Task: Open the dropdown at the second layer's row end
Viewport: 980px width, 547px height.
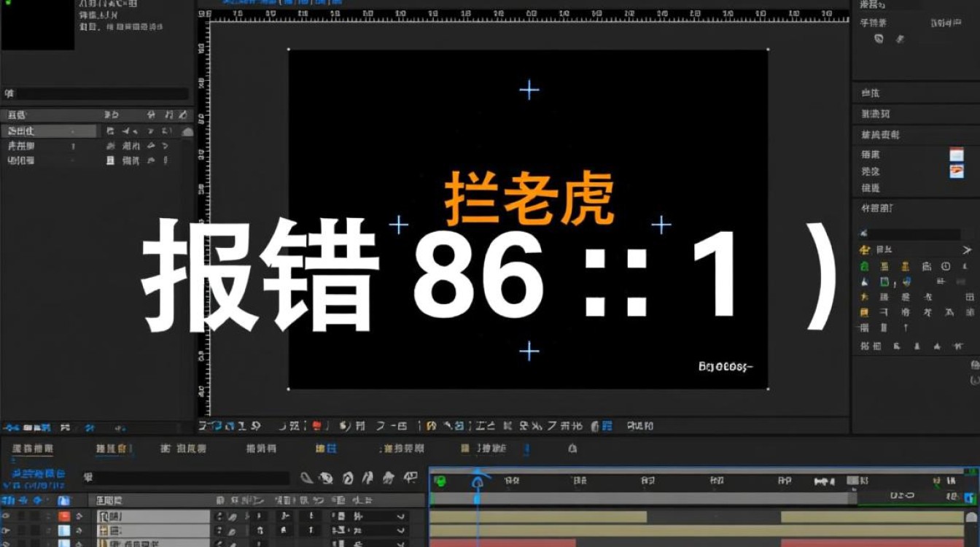Action: (x=400, y=530)
